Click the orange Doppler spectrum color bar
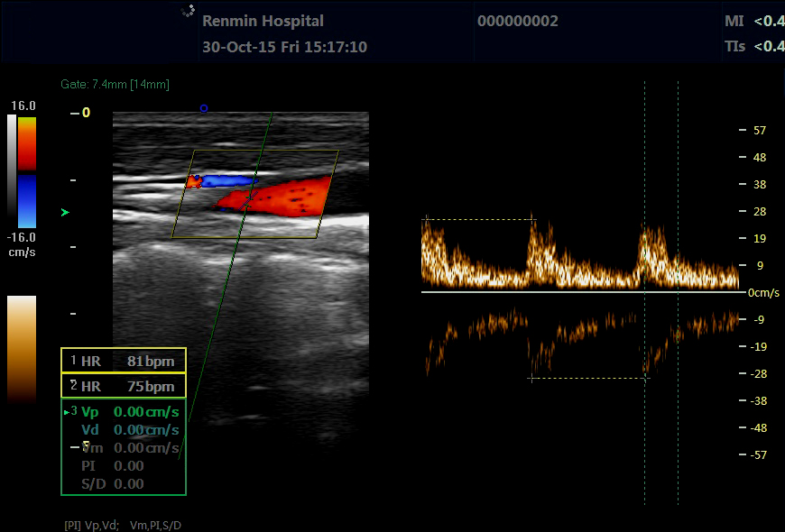 tap(22, 347)
